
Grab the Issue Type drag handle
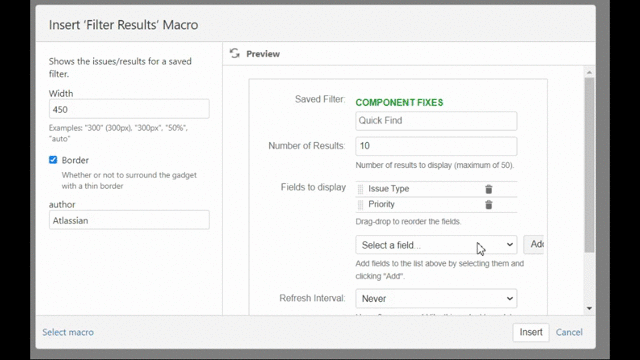360,189
